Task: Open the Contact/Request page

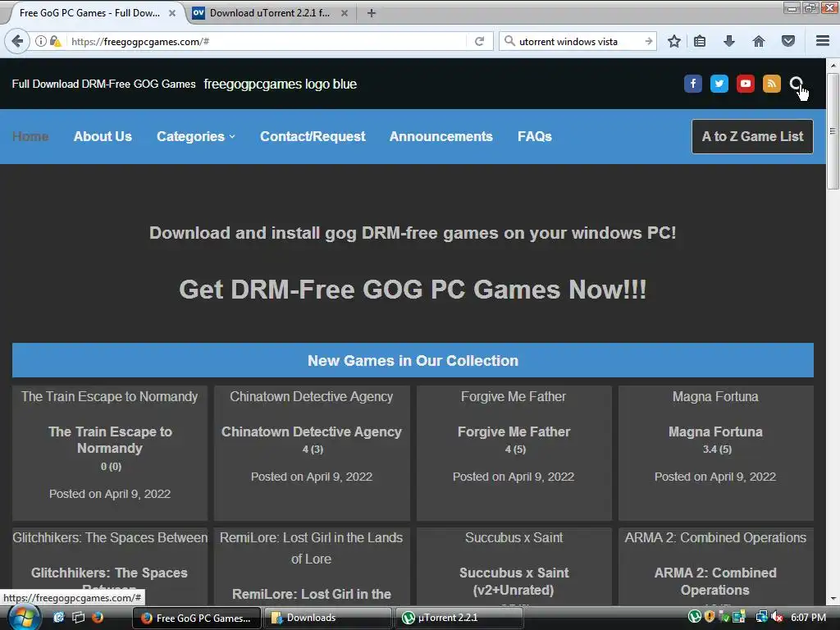Action: [x=313, y=137]
